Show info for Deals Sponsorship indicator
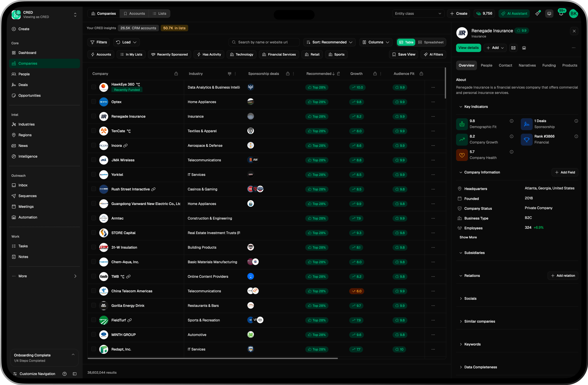The width and height of the screenshot is (588, 385). 576,121
